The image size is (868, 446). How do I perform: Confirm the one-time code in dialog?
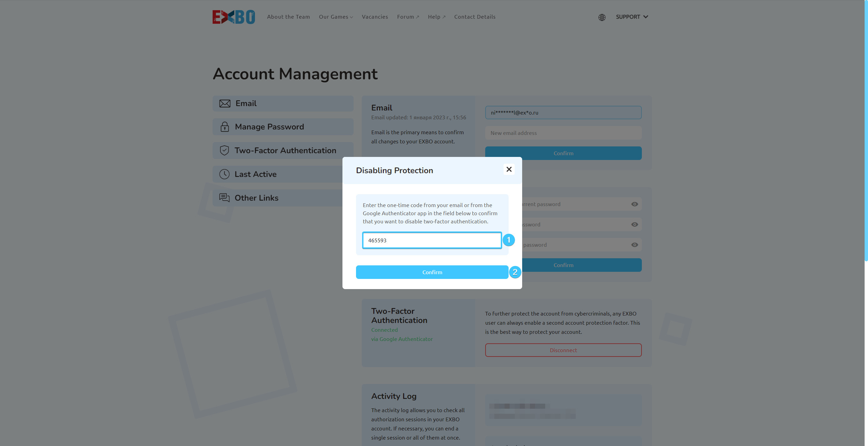[432, 272]
